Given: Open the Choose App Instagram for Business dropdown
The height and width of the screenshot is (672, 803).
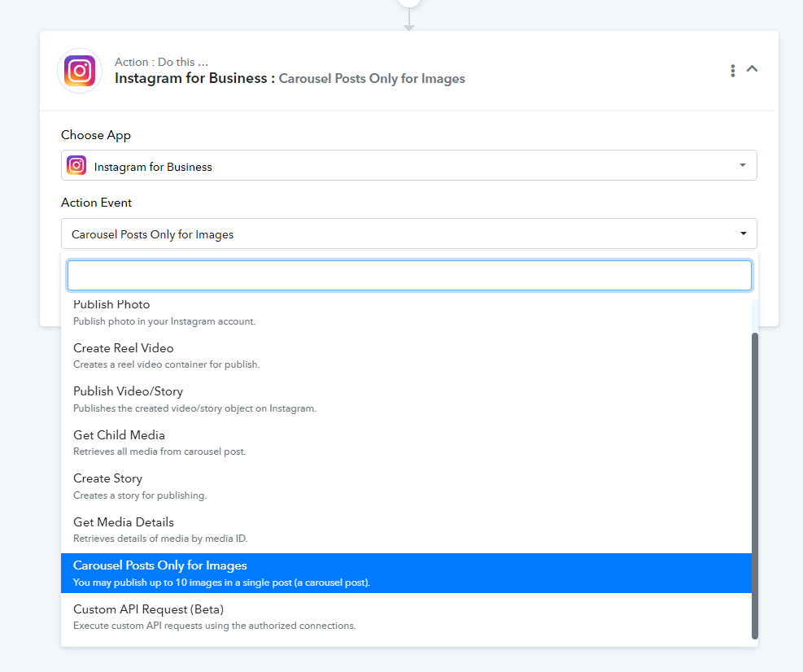Looking at the screenshot, I should [x=408, y=165].
